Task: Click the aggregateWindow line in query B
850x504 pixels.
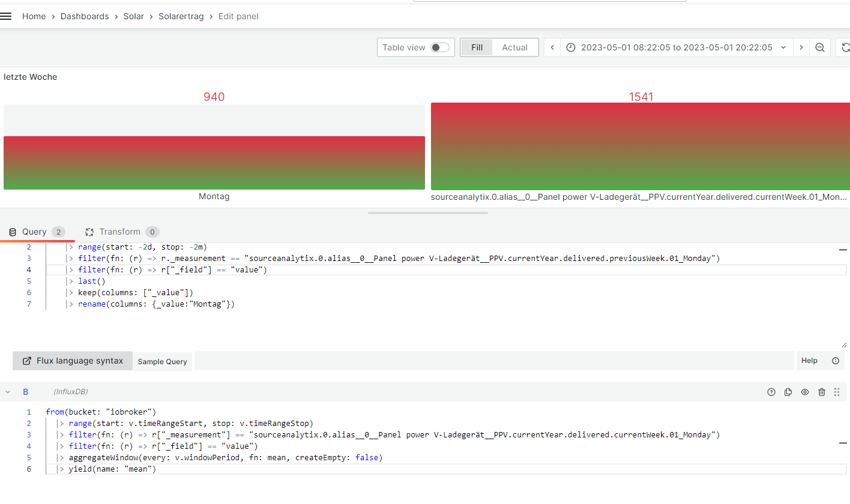Action: 220,457
